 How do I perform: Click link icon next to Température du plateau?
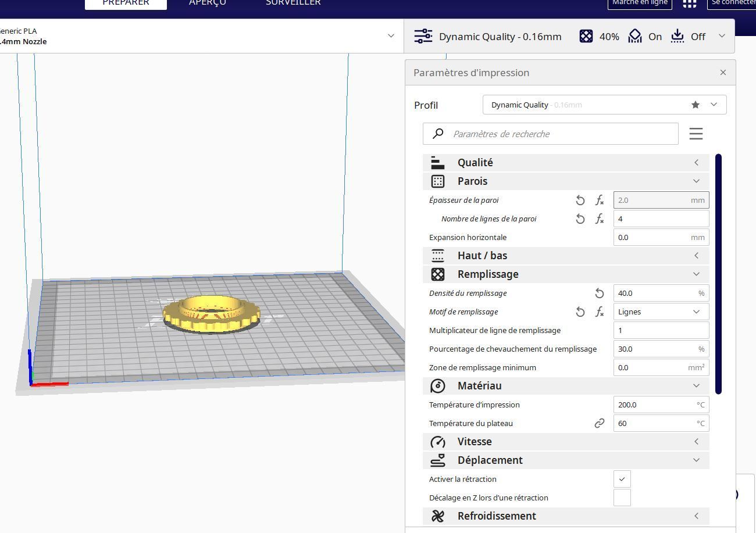[x=600, y=423]
